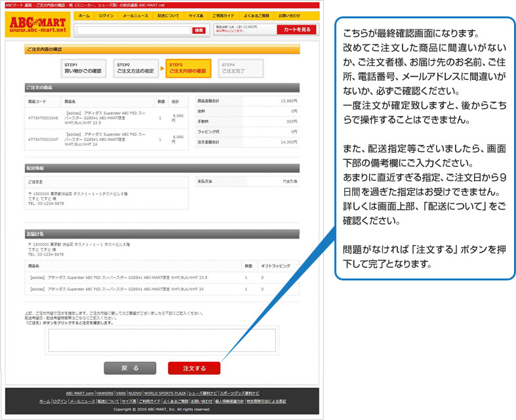Click the 支払方法 代金引換 value
This screenshot has height=420, width=516.
(290, 181)
